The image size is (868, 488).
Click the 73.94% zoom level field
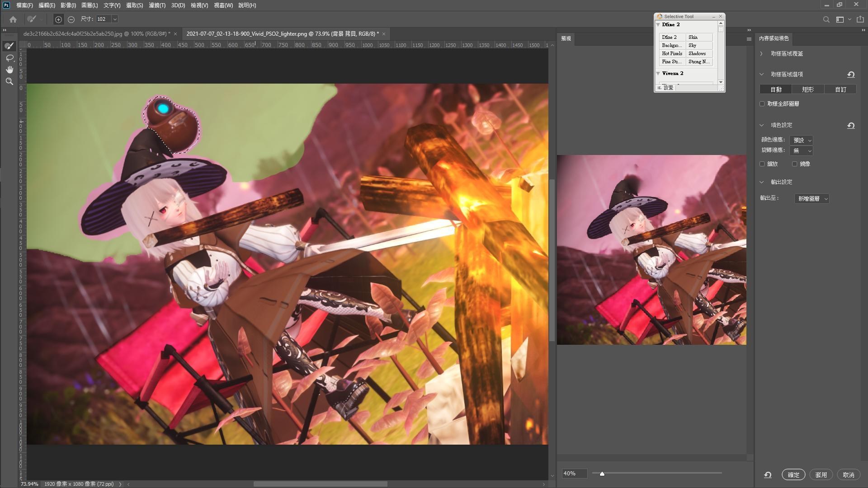pyautogui.click(x=29, y=484)
